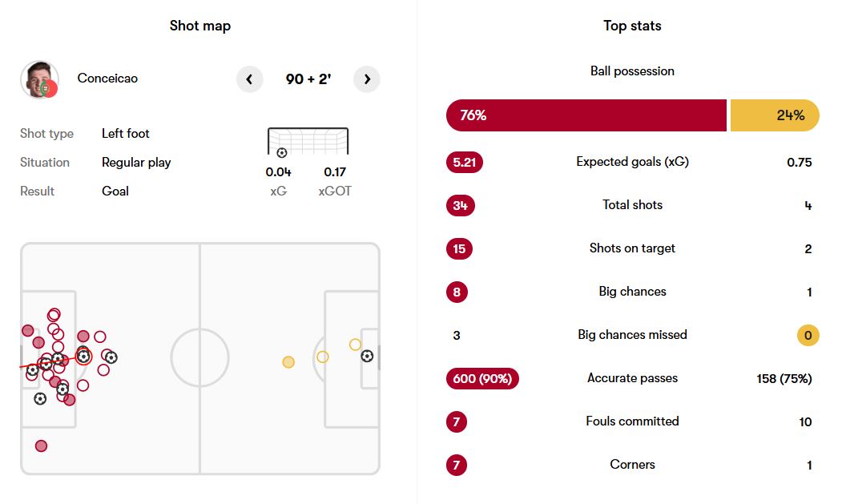The height and width of the screenshot is (504, 846).
Task: Select the goal marker beside the right-hand goal
Action: click(367, 356)
